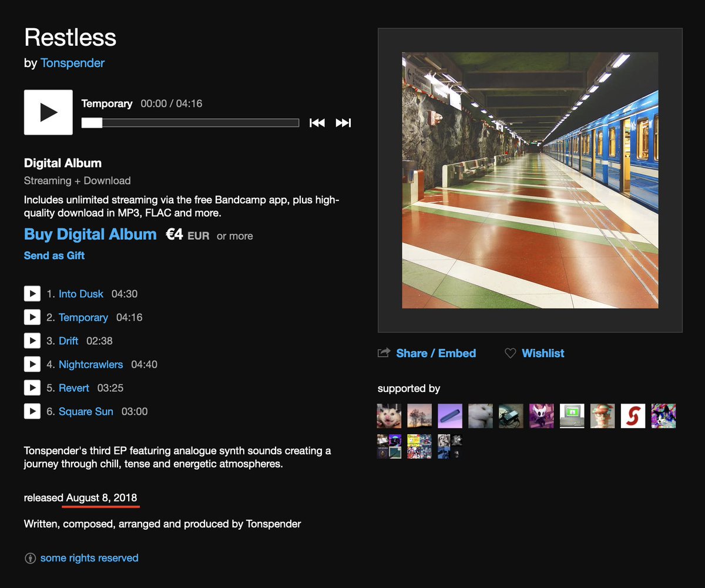Open the red S logo supporter avatar
705x588 pixels.
click(x=633, y=416)
